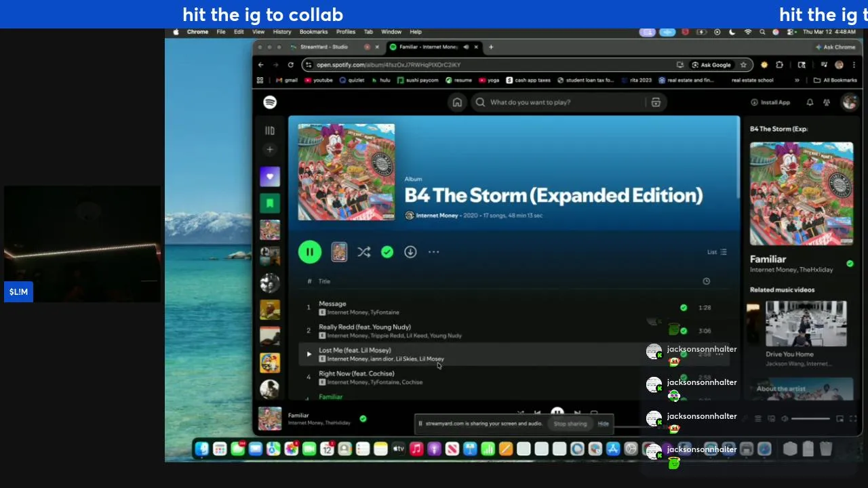The height and width of the screenshot is (488, 868).
Task: Open the Window menu
Action: [x=391, y=32]
